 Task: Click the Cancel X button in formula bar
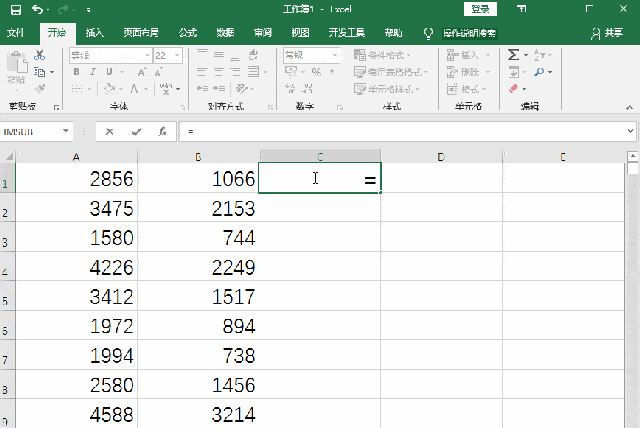(x=109, y=132)
